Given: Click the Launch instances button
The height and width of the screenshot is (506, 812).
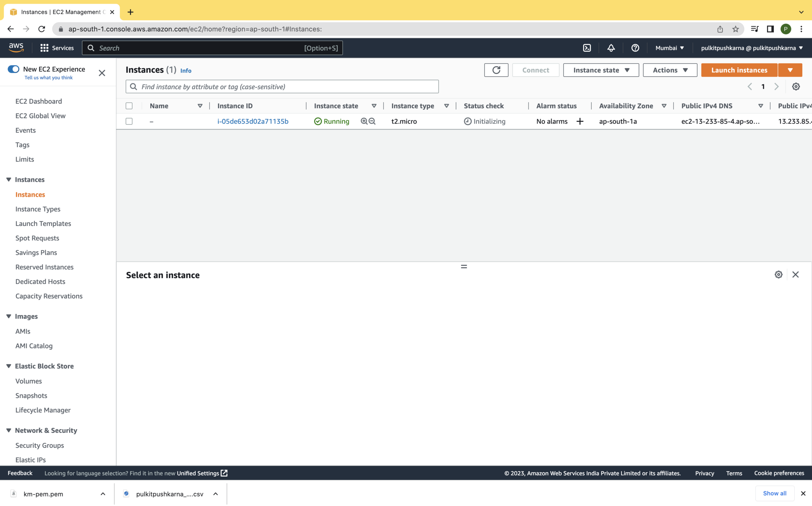Looking at the screenshot, I should [x=739, y=70].
